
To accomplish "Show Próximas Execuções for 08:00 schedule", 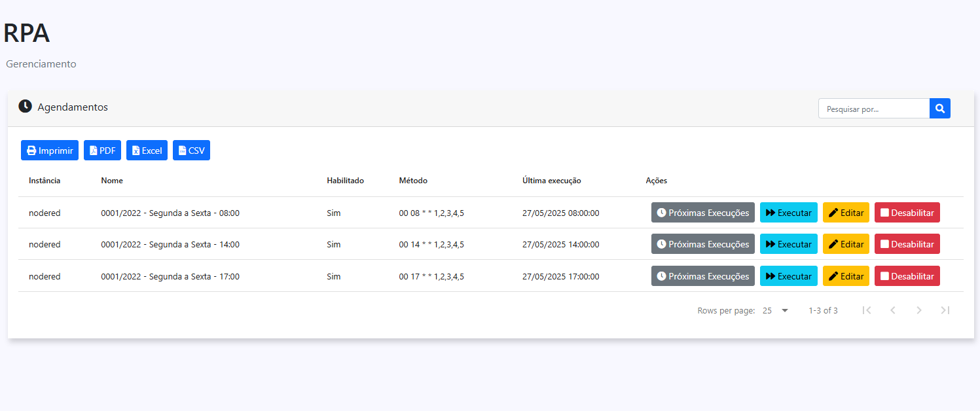I will [702, 213].
